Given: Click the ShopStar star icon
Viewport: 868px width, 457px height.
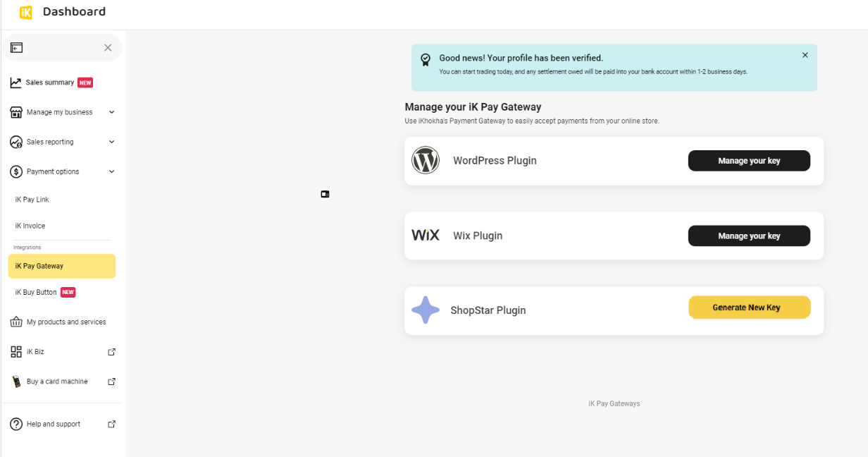Looking at the screenshot, I should coord(426,310).
